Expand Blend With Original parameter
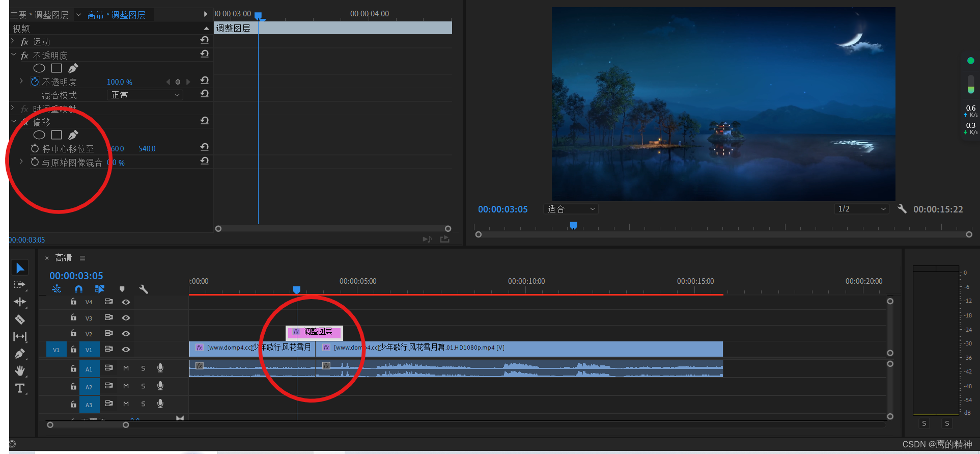 coord(21,162)
